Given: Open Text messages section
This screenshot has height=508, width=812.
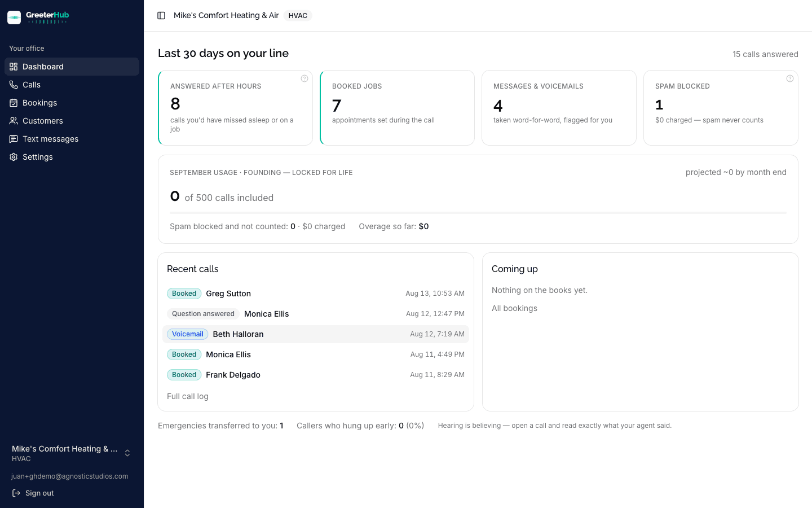Looking at the screenshot, I should 72,139.
